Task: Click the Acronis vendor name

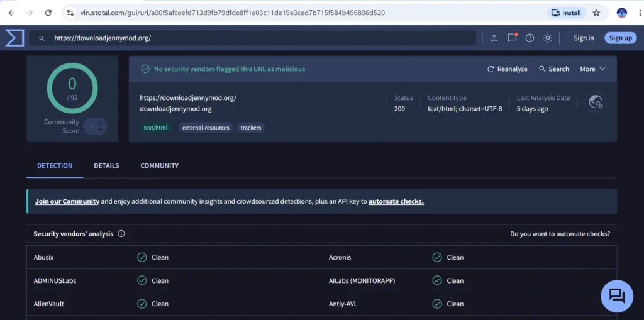Action: (x=340, y=257)
